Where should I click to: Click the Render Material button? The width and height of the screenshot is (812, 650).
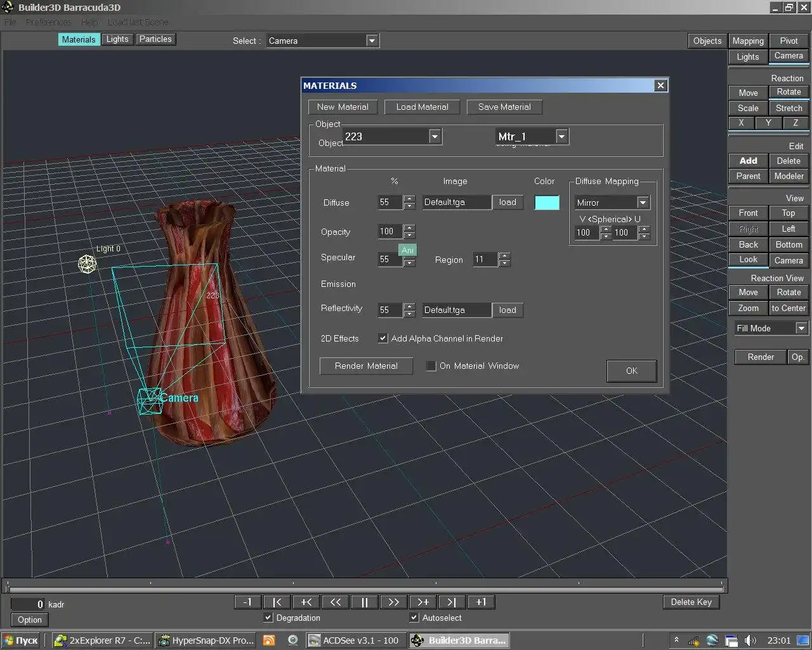pyautogui.click(x=366, y=366)
